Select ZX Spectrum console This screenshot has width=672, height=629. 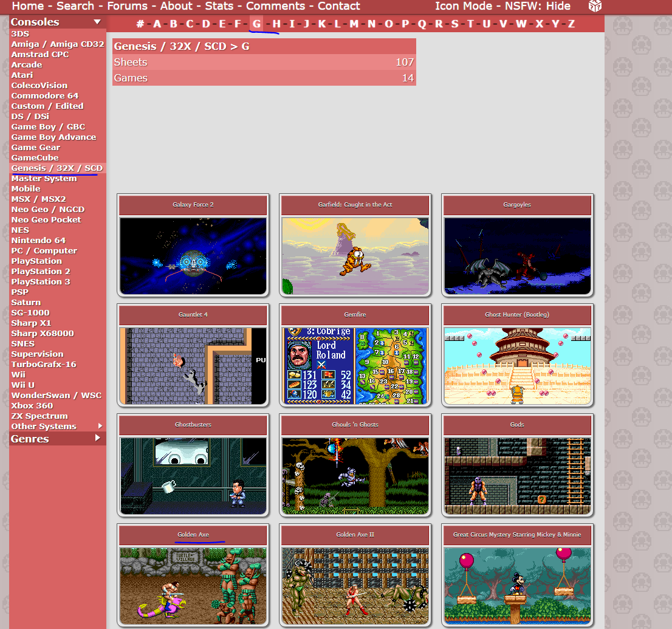point(39,416)
